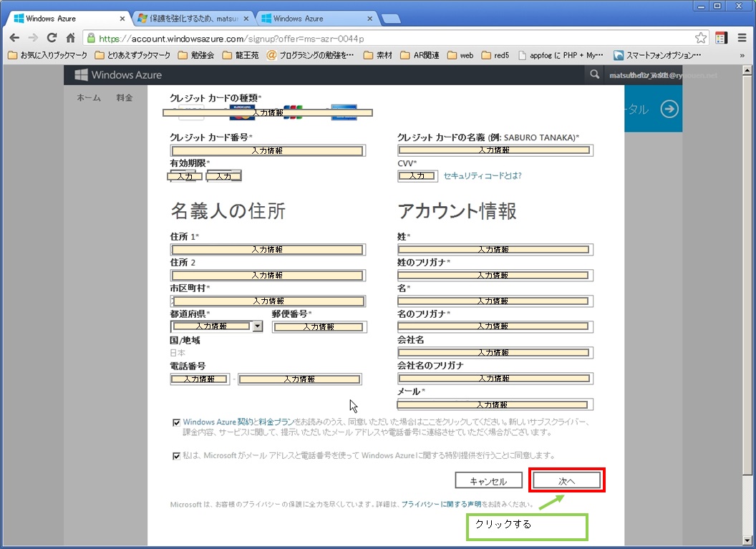
Task: Bookmark this page with the star icon
Action: click(701, 38)
